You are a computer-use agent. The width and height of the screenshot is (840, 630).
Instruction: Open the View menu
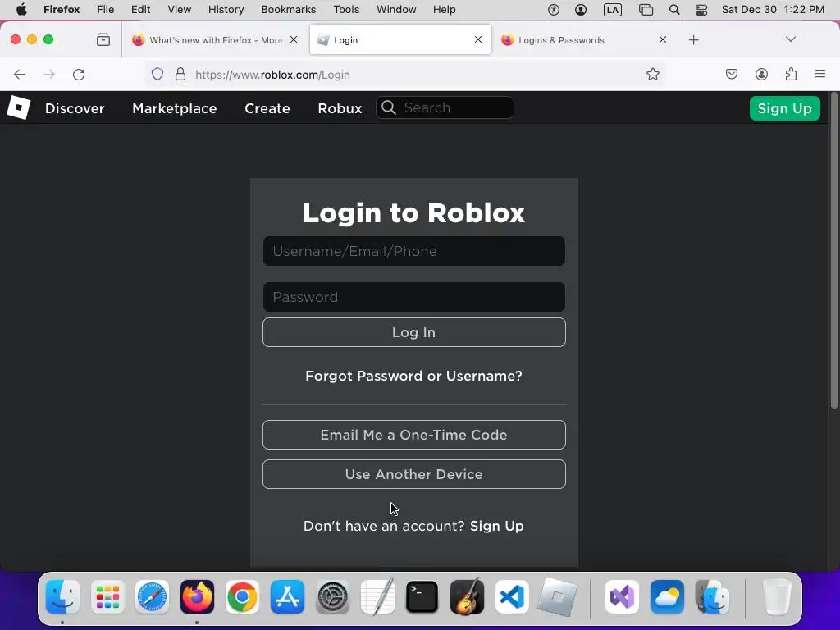[x=179, y=10]
